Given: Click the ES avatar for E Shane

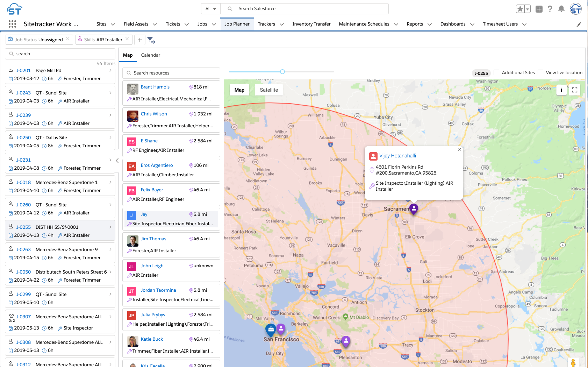Looking at the screenshot, I should pyautogui.click(x=131, y=142).
